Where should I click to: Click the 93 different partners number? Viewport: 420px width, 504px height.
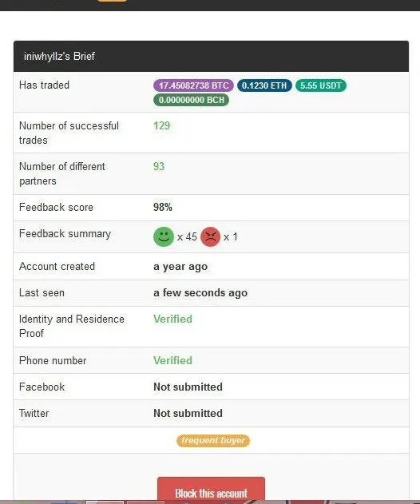point(159,166)
